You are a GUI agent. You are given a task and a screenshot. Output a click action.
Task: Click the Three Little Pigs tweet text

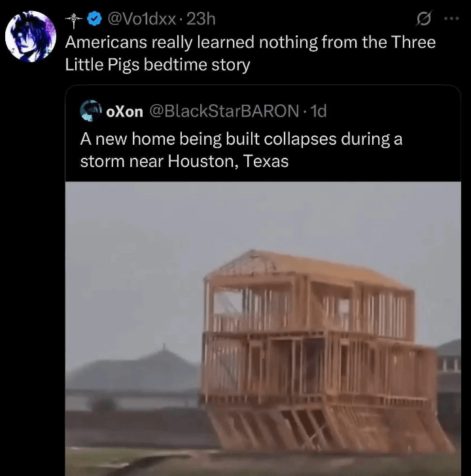pyautogui.click(x=250, y=53)
